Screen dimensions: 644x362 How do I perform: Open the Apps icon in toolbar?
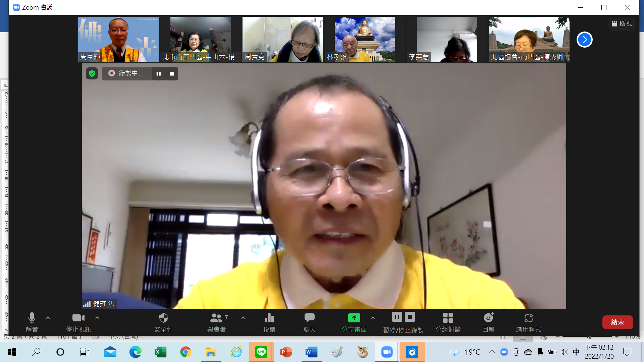coord(528,318)
